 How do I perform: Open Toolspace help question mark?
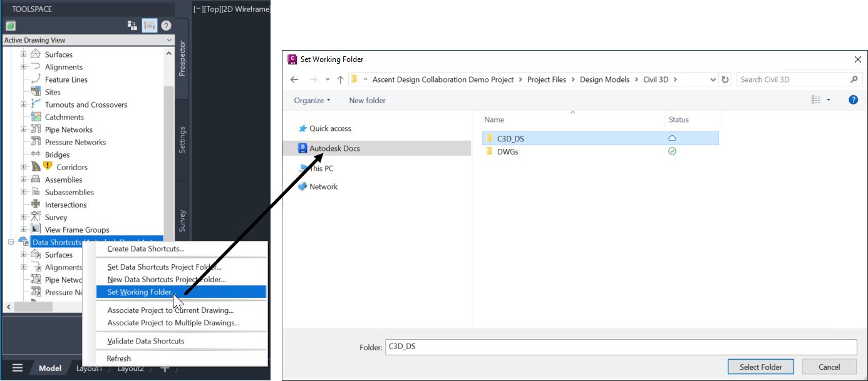point(166,26)
